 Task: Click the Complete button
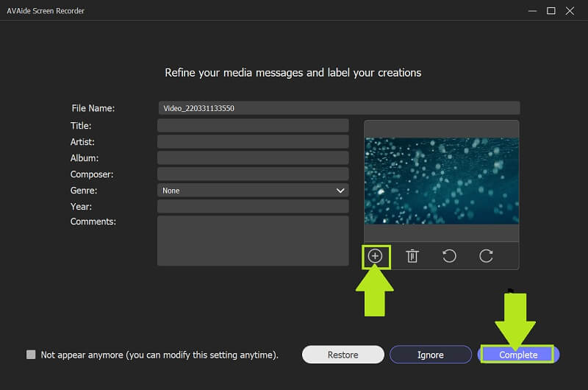pos(518,355)
